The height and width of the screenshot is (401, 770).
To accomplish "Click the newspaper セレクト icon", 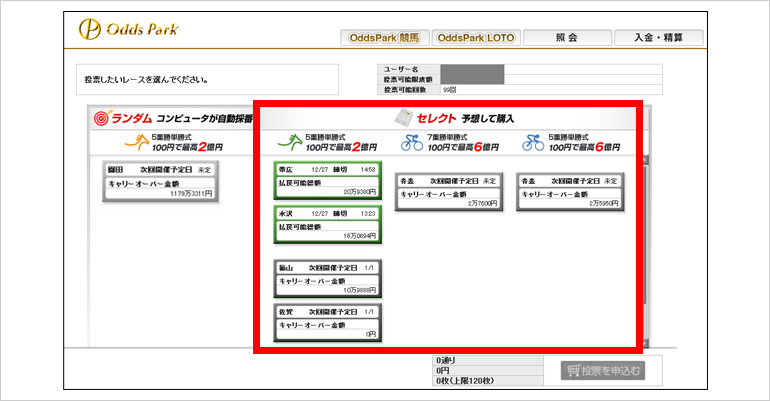I will (404, 118).
